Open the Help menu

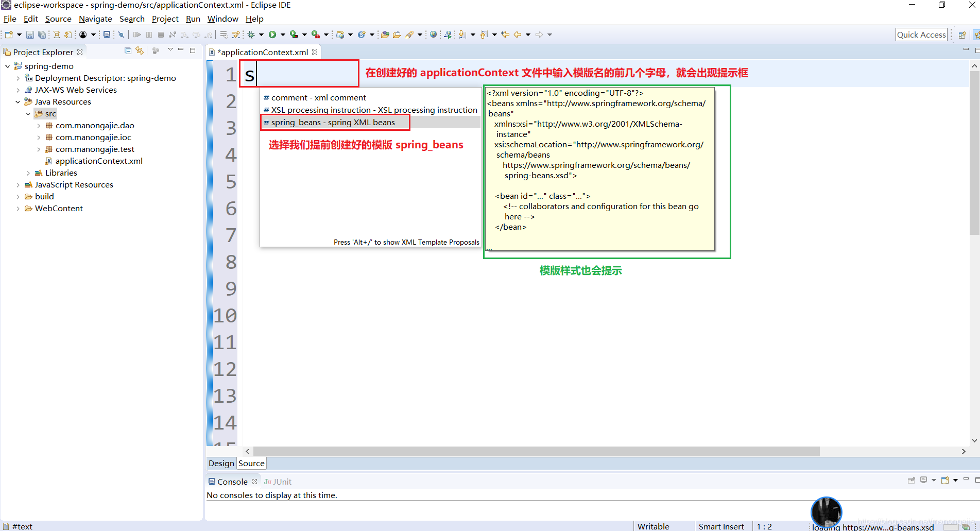pyautogui.click(x=254, y=19)
